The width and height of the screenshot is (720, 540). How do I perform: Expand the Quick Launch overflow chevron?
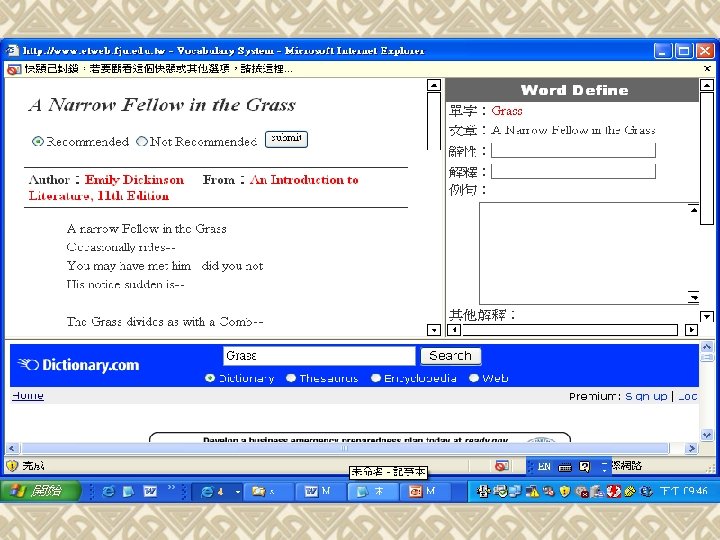[x=171, y=488]
